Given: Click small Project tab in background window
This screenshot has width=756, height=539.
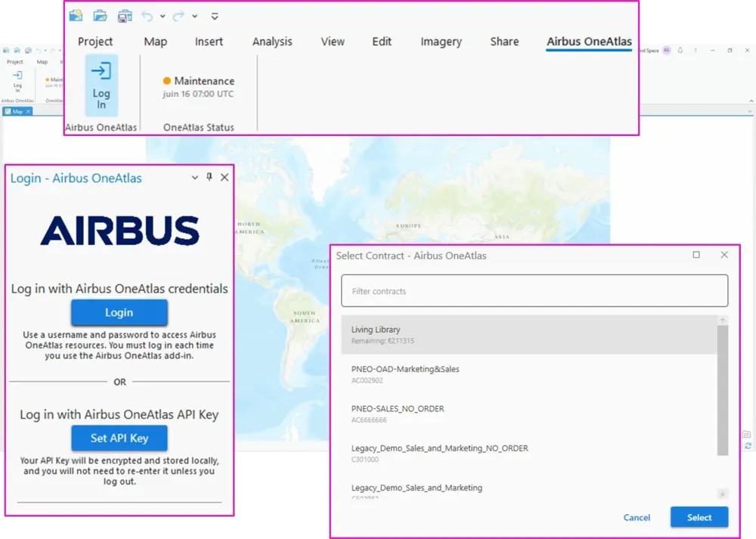Looking at the screenshot, I should click(x=14, y=62).
